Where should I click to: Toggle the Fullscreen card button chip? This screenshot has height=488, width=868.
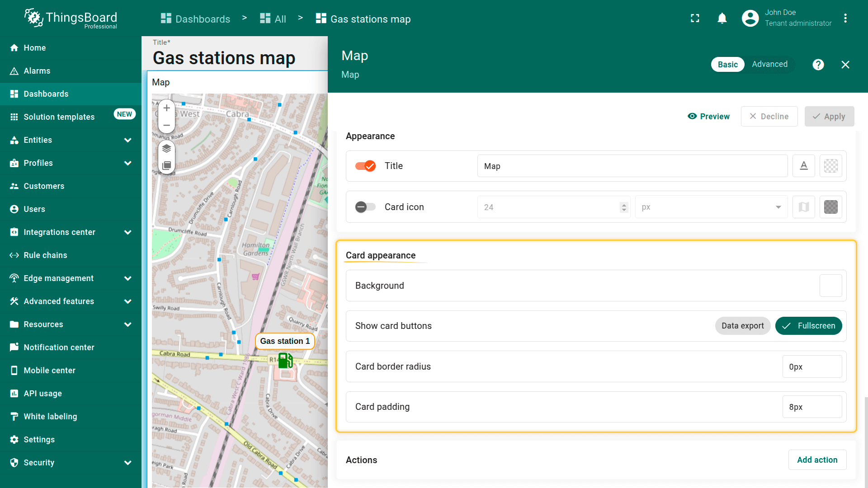808,326
